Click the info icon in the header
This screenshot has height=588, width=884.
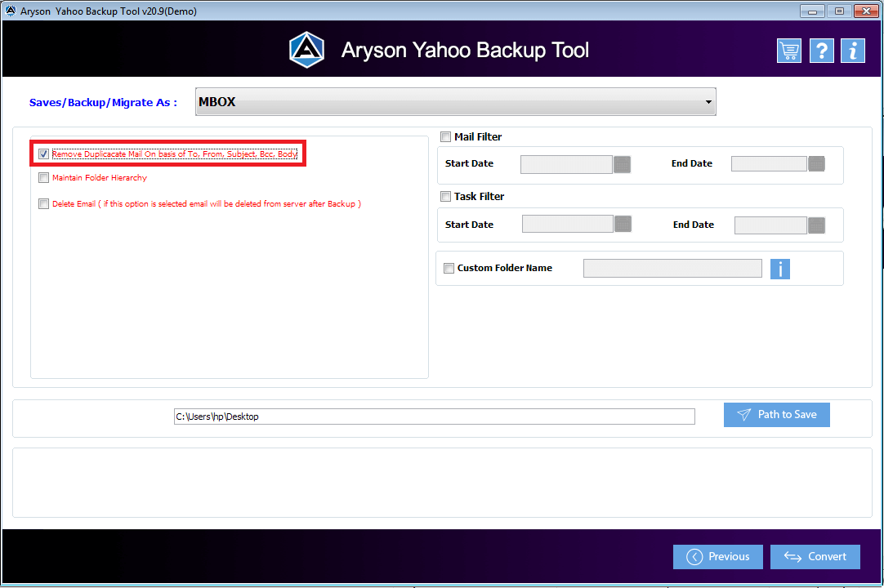[852, 50]
